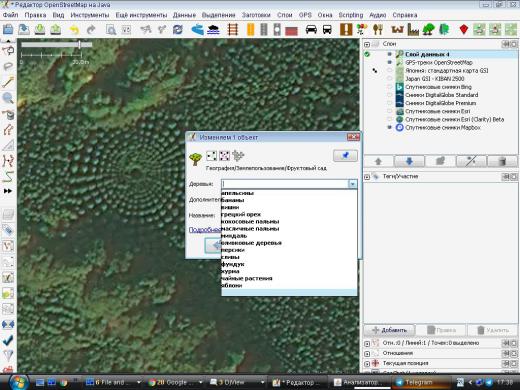Screen dimensions: 520x390
Task: Select the draw nodes tool
Action: click(x=8, y=82)
